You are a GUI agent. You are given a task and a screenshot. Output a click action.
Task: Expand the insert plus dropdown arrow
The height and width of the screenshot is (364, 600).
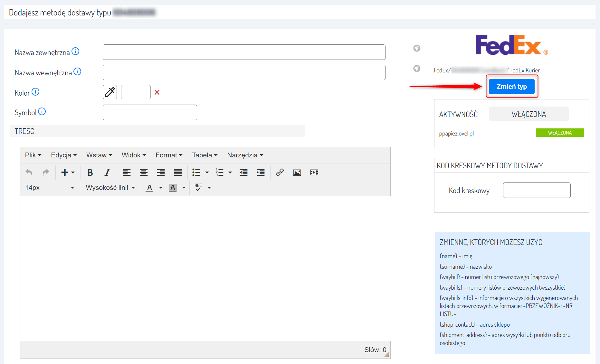coord(73,173)
